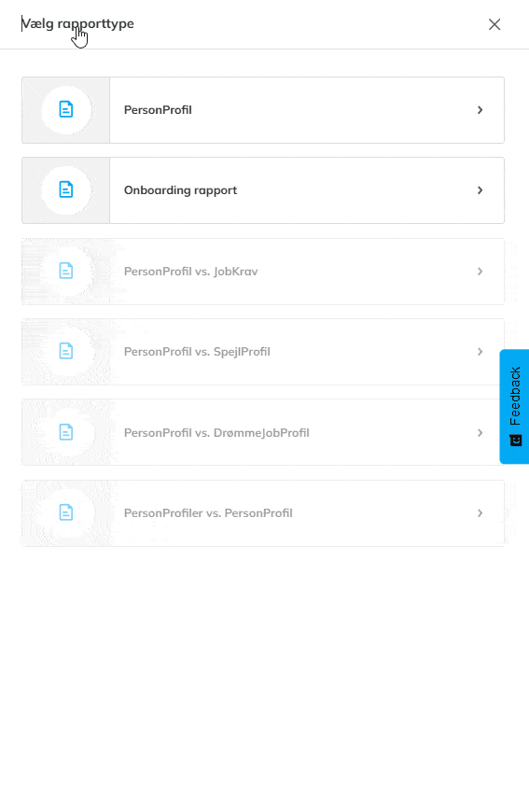Click the PersonProfil vs. SpejlProfil document icon
Screen dimensions: 529x812
65,352
